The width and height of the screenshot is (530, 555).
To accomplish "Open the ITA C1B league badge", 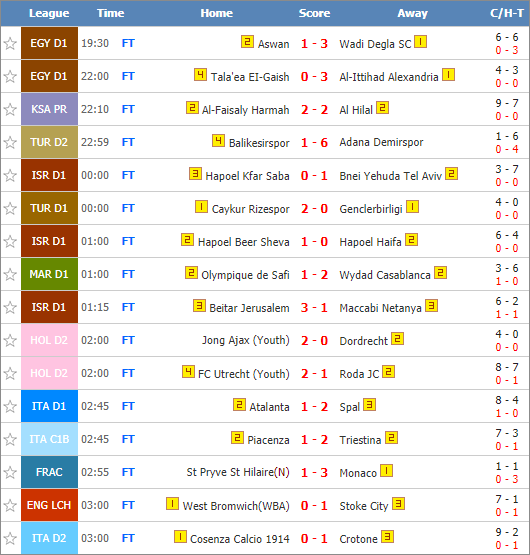I will pyautogui.click(x=49, y=439).
